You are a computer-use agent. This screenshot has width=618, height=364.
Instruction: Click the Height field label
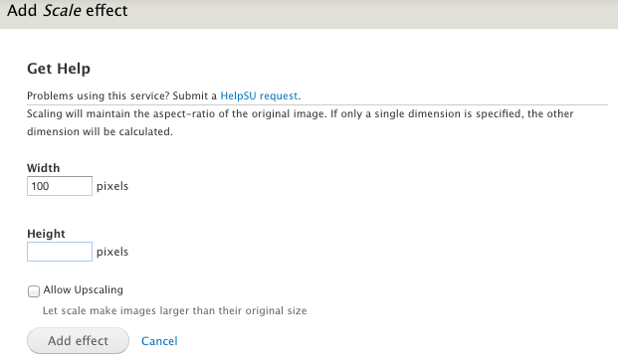[x=46, y=234]
